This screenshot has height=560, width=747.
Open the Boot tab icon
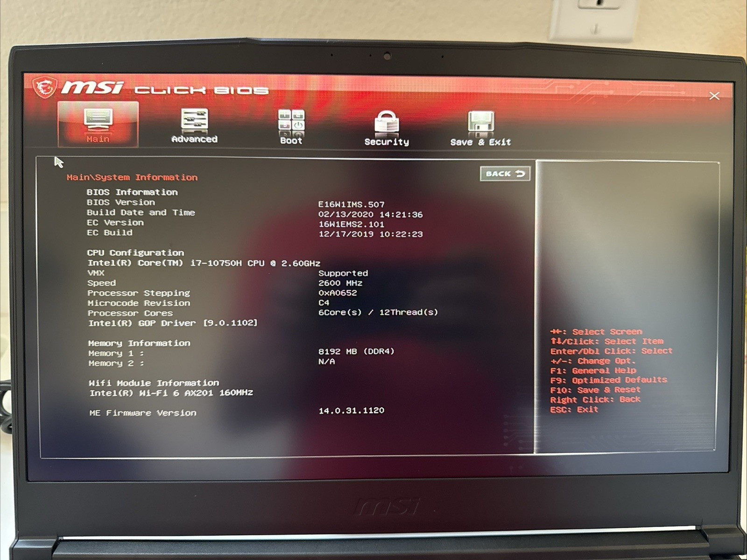pyautogui.click(x=291, y=120)
